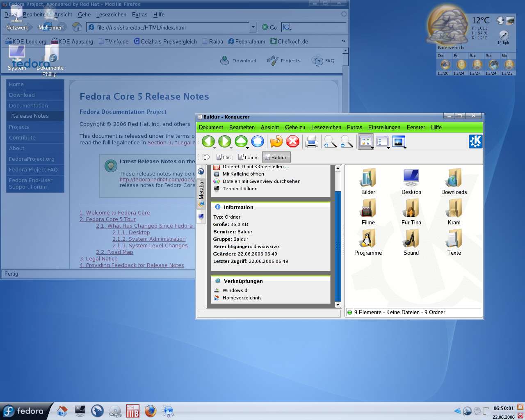Zoom out with the minus magnifier icon
The width and height of the screenshot is (525, 420).
click(x=347, y=142)
